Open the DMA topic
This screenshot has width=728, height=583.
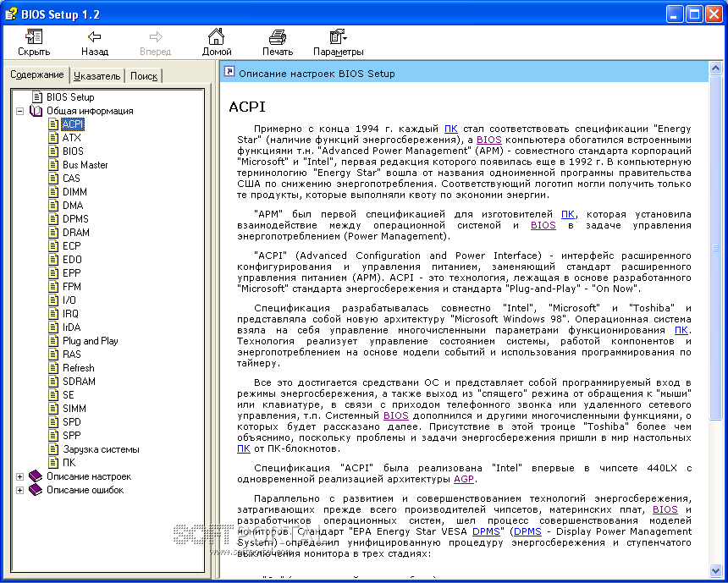coord(73,205)
